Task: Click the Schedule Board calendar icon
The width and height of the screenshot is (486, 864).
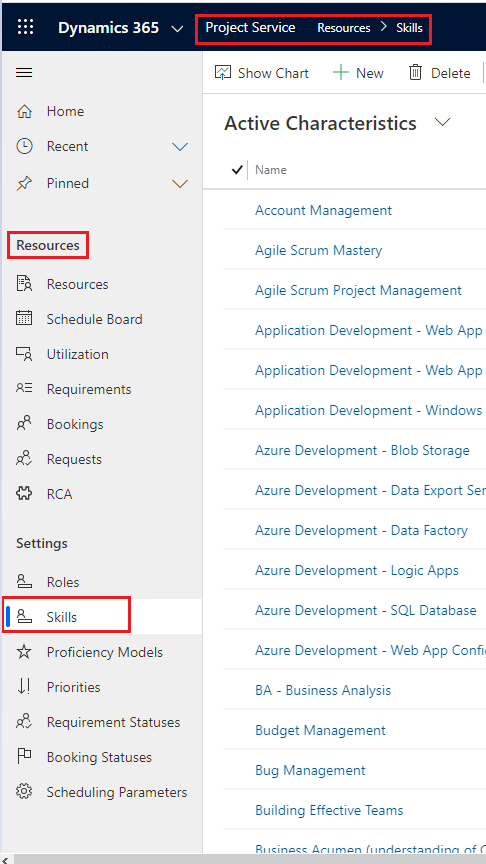Action: click(24, 319)
